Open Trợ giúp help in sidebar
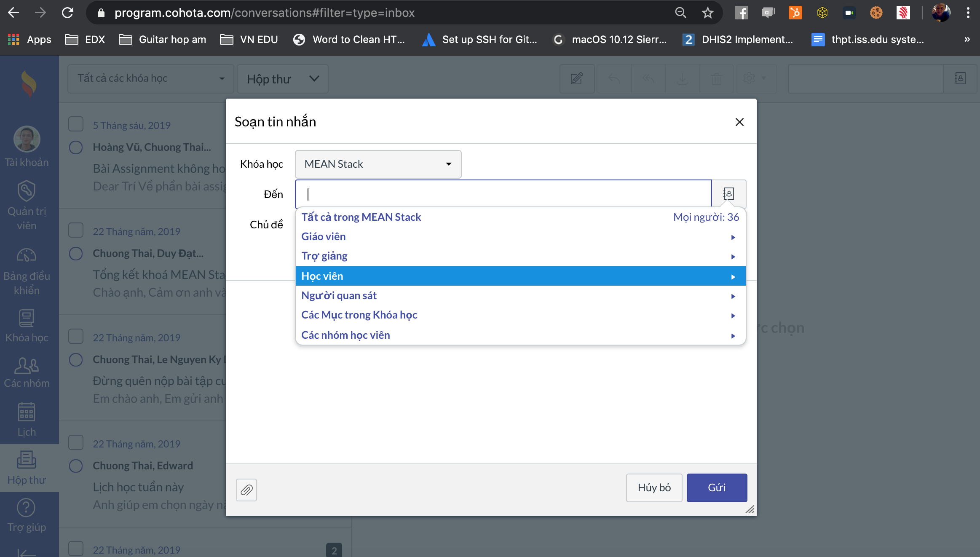Image resolution: width=980 pixels, height=557 pixels. click(27, 516)
